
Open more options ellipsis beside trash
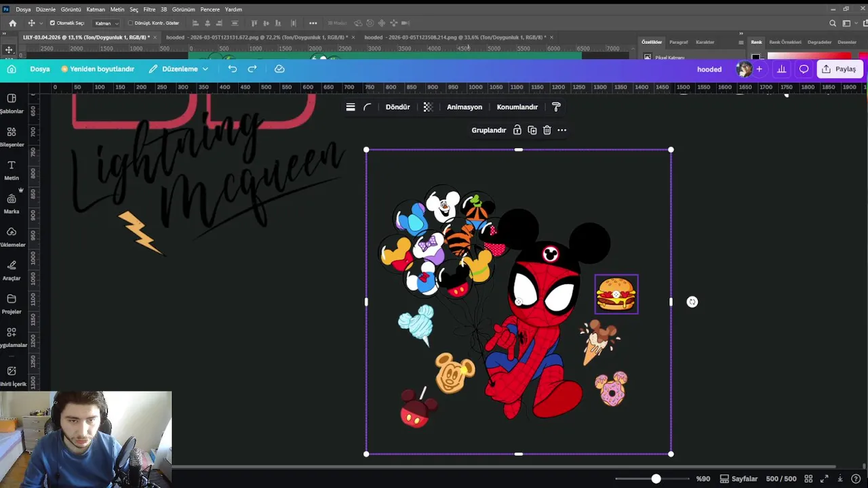click(x=562, y=130)
